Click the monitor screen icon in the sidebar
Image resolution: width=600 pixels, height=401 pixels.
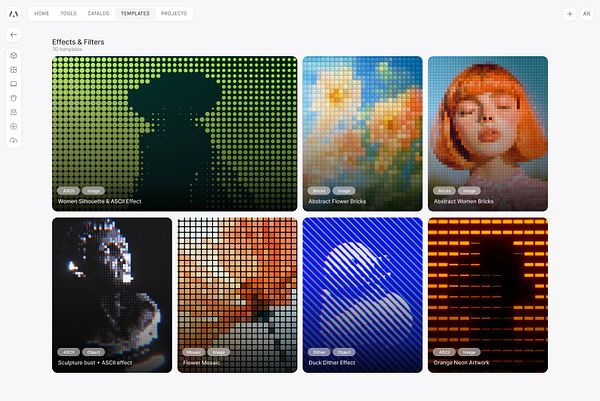(14, 84)
